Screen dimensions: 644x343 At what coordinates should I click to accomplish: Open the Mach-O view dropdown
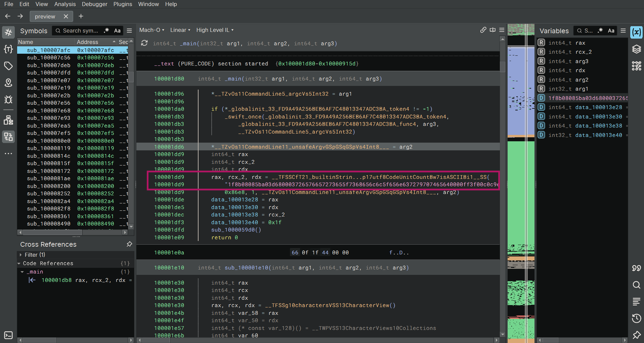[x=152, y=30]
